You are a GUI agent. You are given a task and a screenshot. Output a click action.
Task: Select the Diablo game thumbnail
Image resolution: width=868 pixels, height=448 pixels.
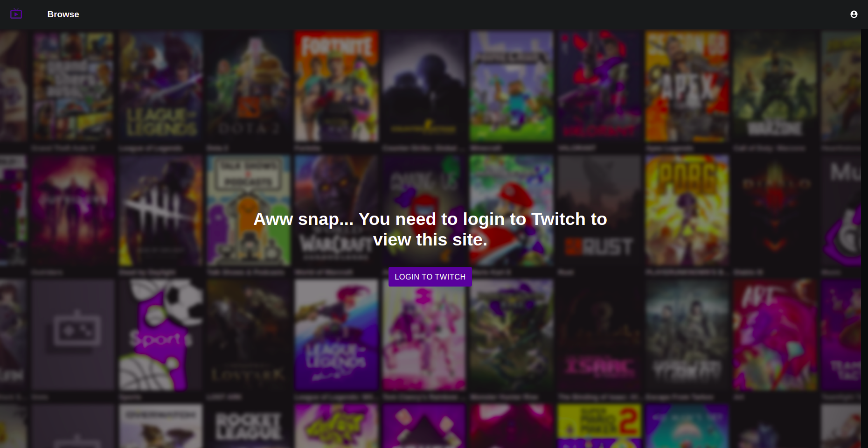774,210
